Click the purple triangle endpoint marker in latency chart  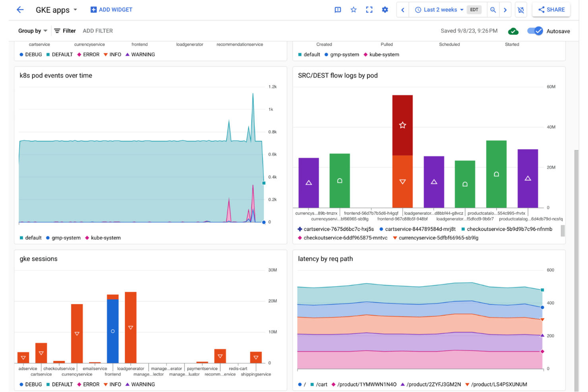[x=542, y=335]
